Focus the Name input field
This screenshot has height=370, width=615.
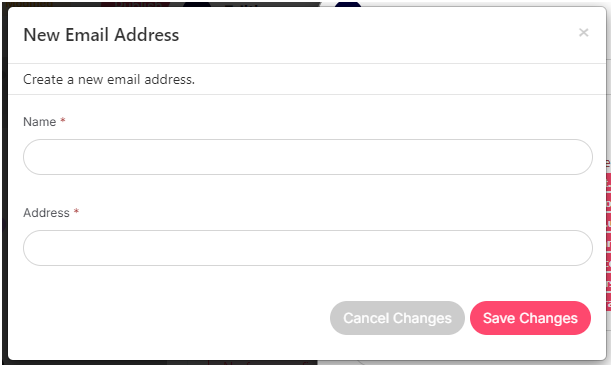tap(308, 157)
